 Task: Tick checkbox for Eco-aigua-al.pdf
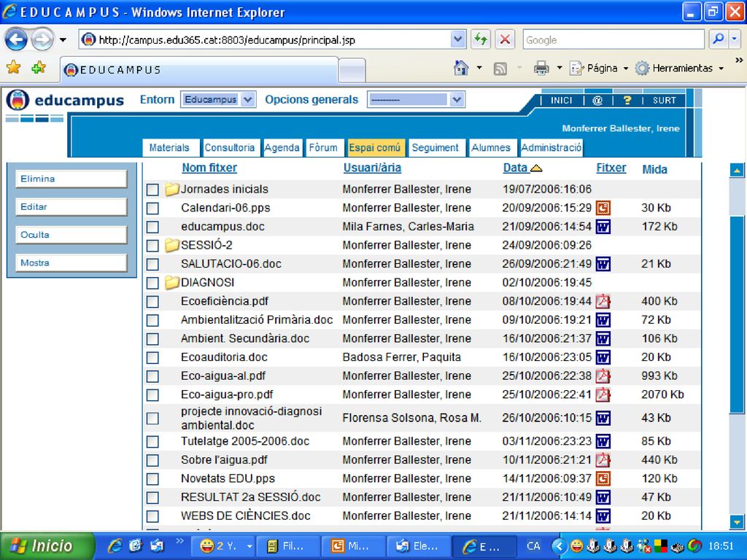[x=152, y=376]
